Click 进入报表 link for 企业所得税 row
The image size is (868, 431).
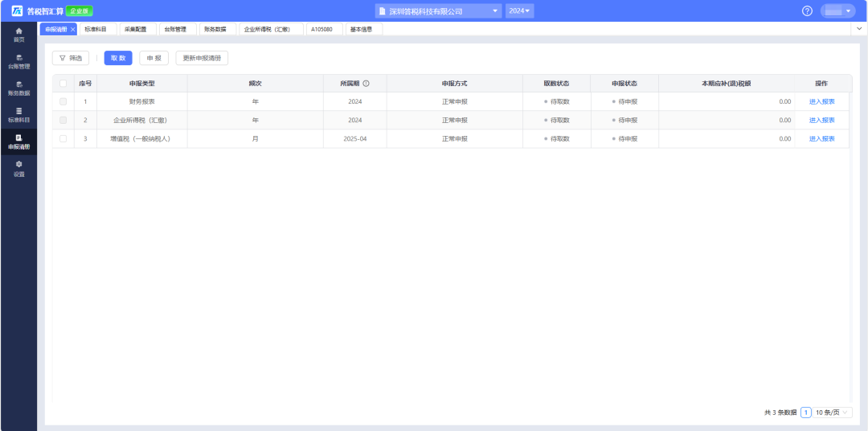821,120
